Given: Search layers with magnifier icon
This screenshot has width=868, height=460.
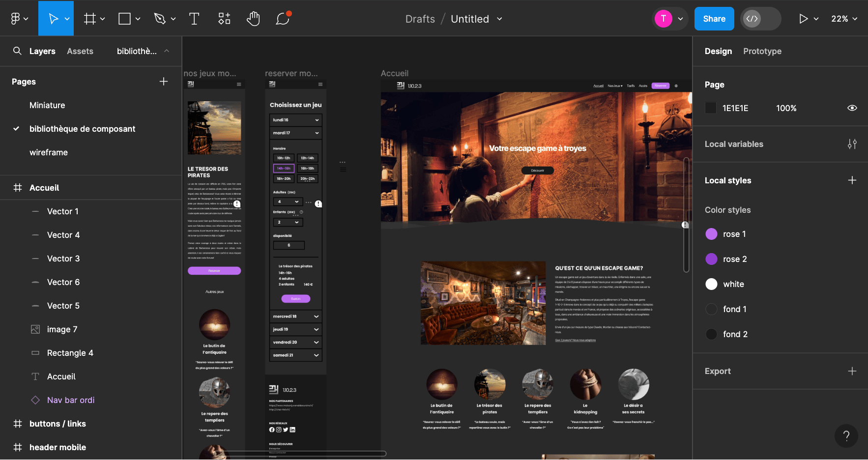Looking at the screenshot, I should pyautogui.click(x=17, y=51).
